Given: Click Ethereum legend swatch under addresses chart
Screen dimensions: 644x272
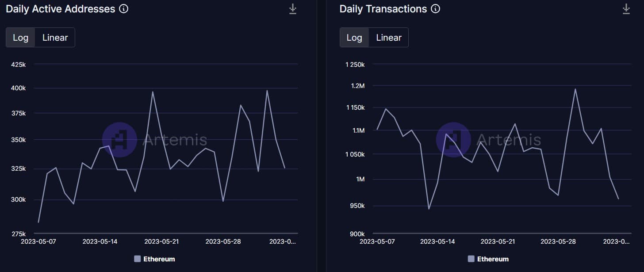Looking at the screenshot, I should pos(137,259).
